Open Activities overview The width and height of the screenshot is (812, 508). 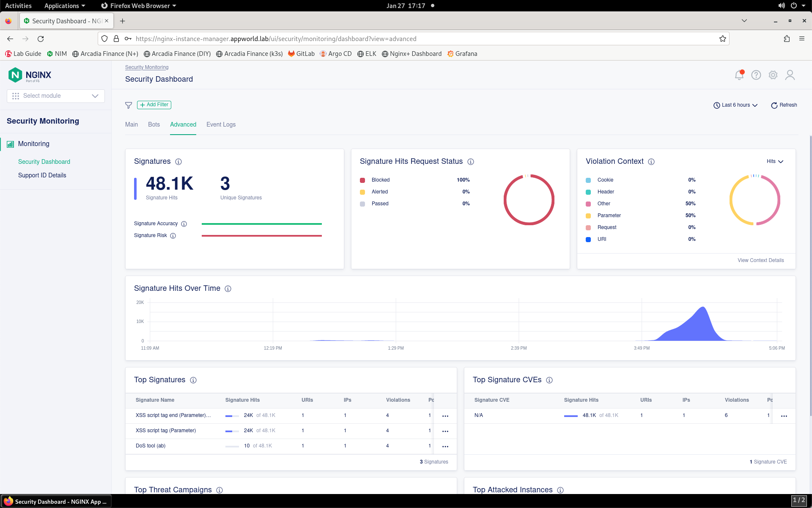tap(18, 6)
